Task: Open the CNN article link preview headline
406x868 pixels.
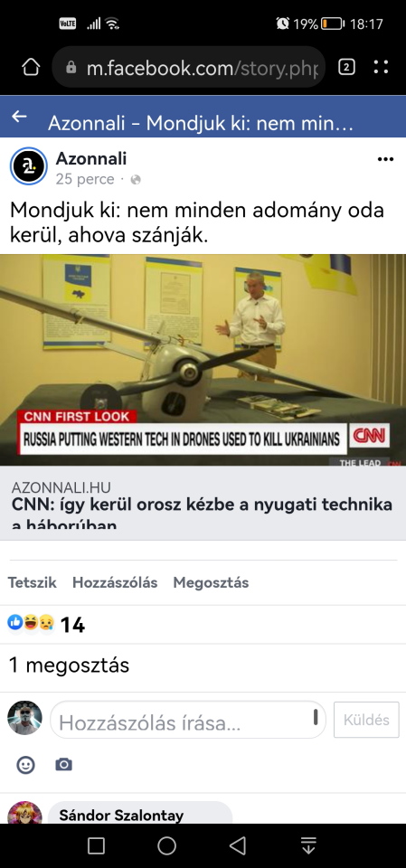Action: pyautogui.click(x=203, y=510)
